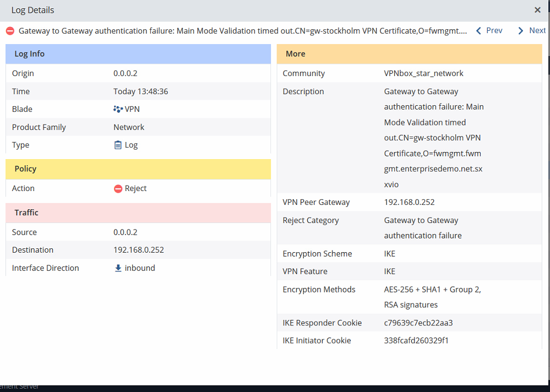
Task: Click the Source value 0.0.0.2
Action: pos(125,232)
